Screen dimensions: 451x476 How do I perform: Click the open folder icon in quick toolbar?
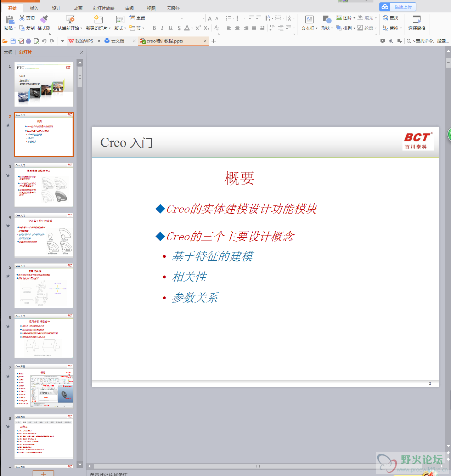(x=5, y=41)
